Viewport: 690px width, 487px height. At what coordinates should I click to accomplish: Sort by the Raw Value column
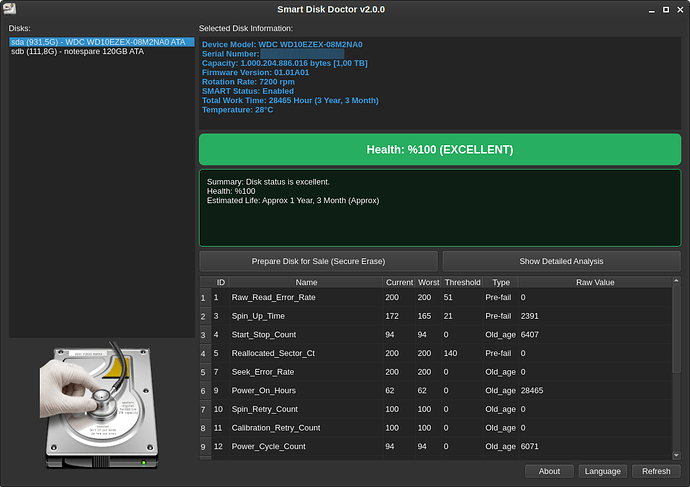595,283
